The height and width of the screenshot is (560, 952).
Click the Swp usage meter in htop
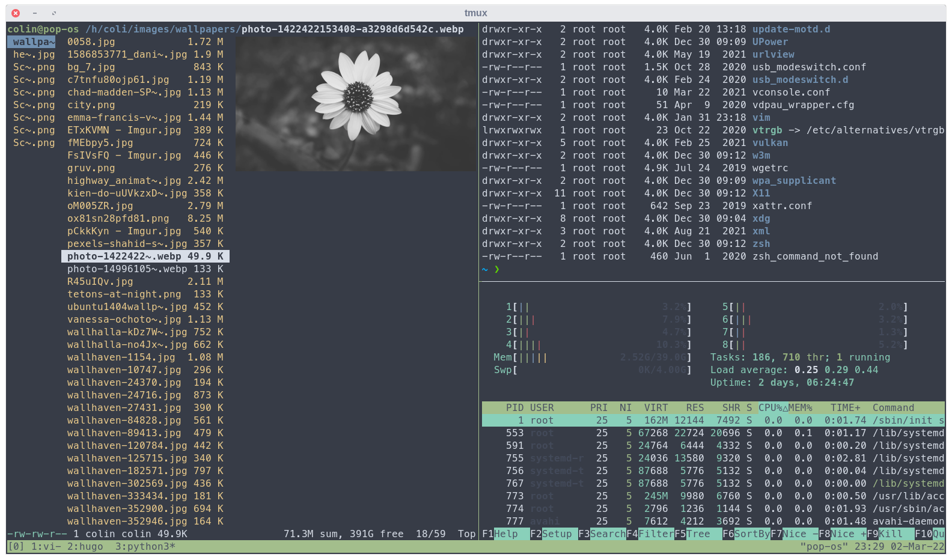click(593, 370)
